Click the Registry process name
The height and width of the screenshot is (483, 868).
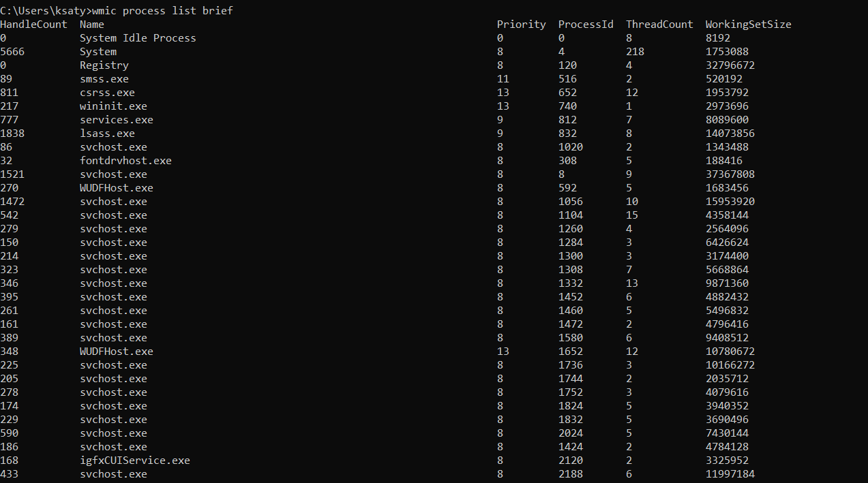[x=104, y=65]
